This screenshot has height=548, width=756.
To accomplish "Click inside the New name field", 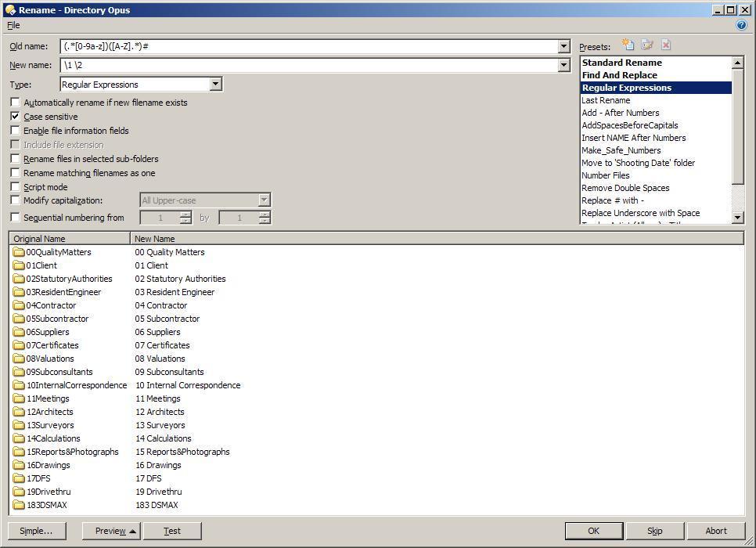I will click(x=309, y=65).
